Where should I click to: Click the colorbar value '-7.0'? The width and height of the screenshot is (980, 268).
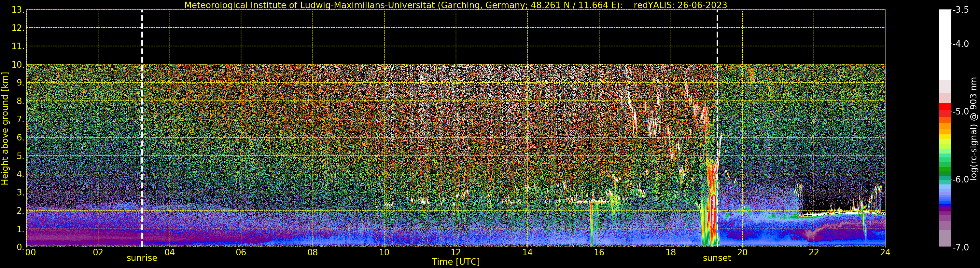tap(960, 247)
